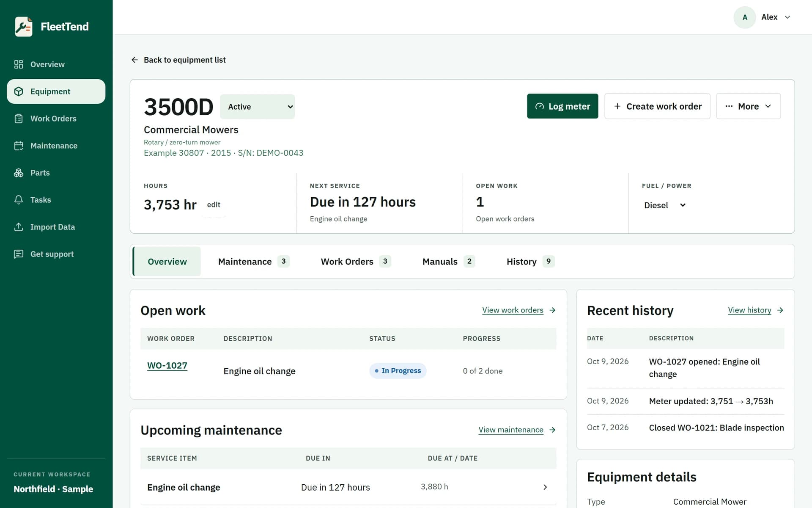
Task: Open the Diesel fuel type dropdown
Action: click(664, 205)
